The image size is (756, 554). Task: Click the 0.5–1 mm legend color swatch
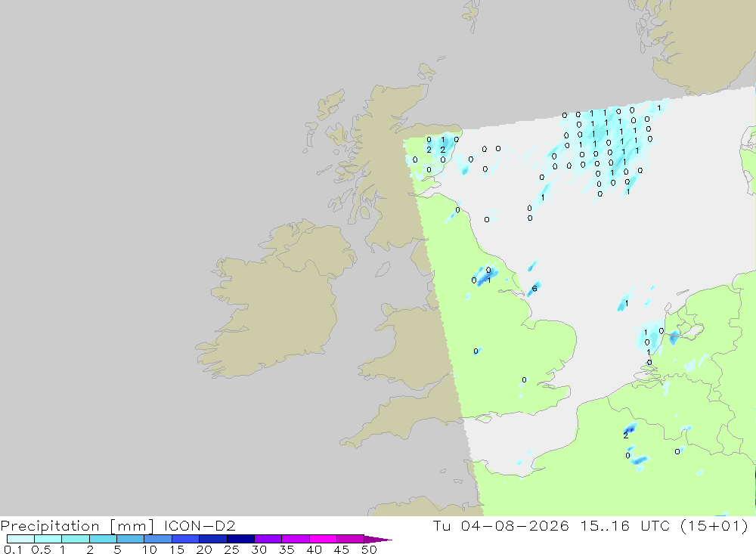48,539
